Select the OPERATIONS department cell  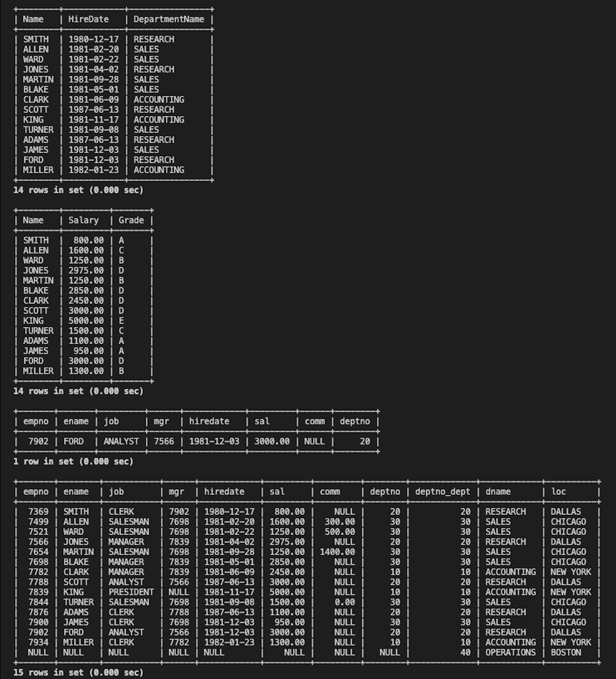pos(510,652)
